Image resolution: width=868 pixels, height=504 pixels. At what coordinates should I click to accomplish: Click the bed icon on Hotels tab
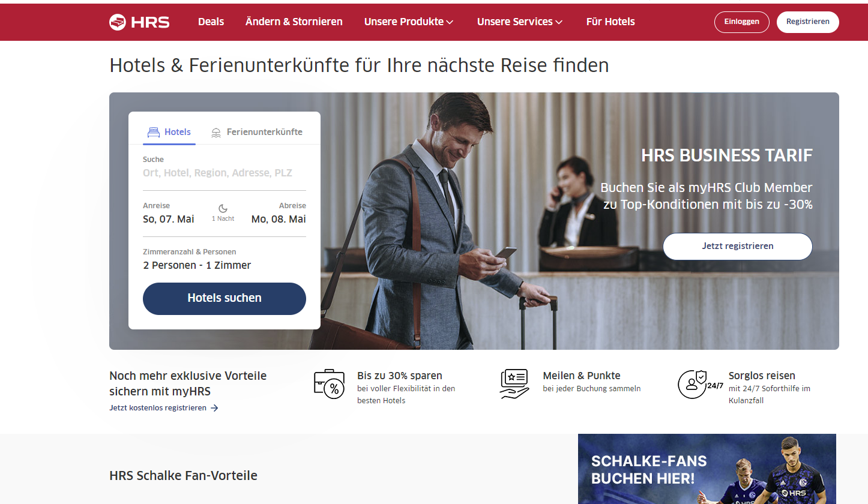click(x=154, y=132)
